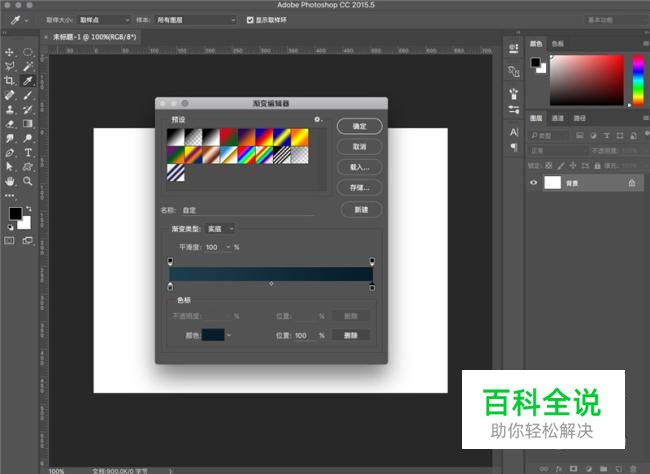Select the Smudge tool
The height and width of the screenshot is (474, 650).
click(x=9, y=138)
